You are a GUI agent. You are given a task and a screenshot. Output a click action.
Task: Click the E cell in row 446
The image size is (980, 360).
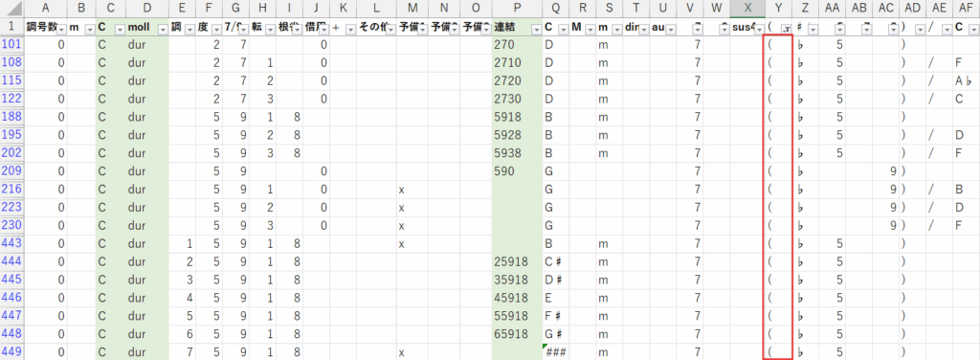pyautogui.click(x=556, y=298)
